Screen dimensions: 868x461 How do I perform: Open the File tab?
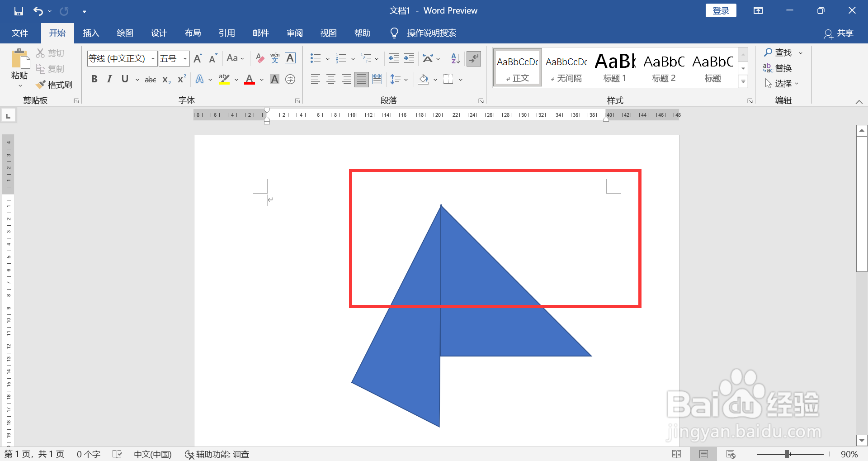click(20, 33)
